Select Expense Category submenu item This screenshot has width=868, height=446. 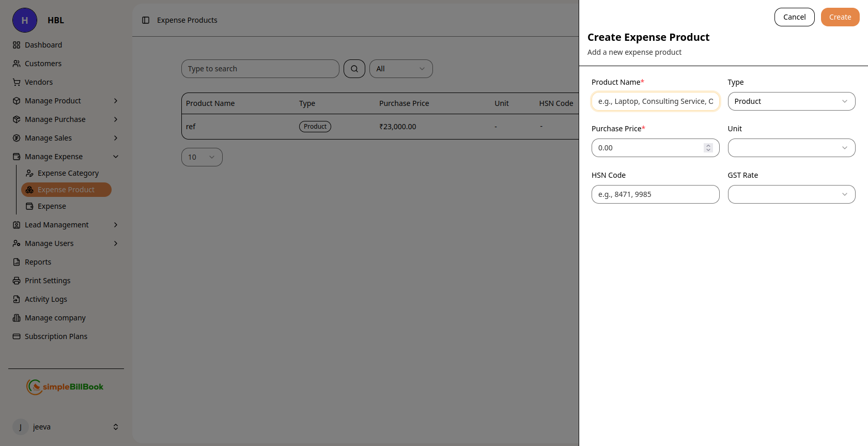pyautogui.click(x=66, y=173)
